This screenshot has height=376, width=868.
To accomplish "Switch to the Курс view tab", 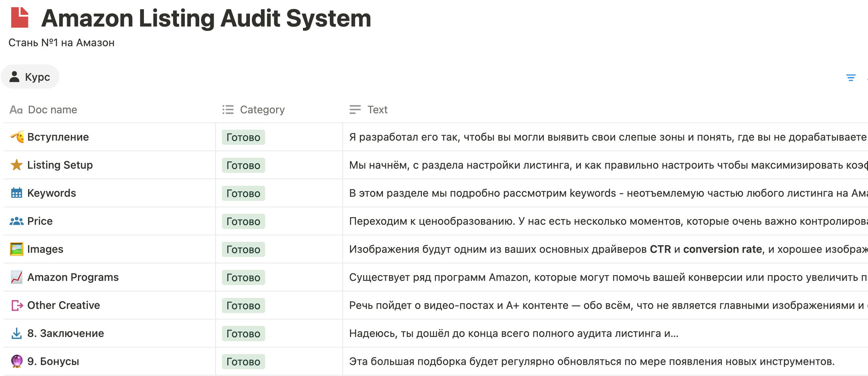I will click(30, 77).
